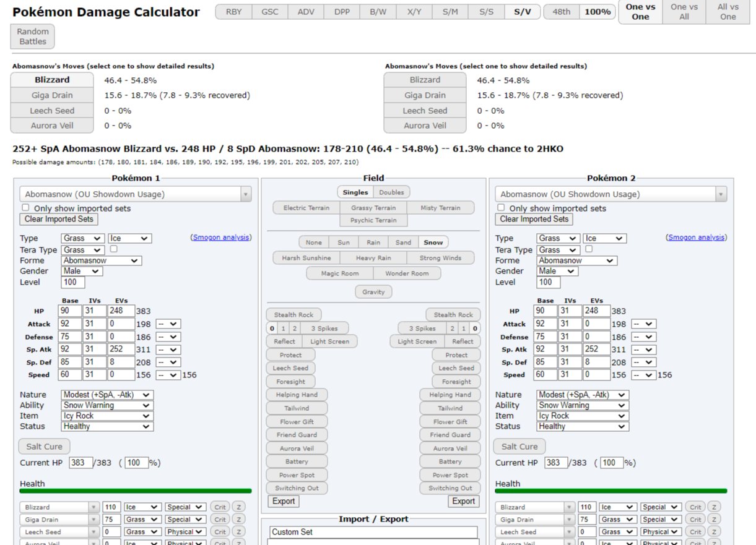The width and height of the screenshot is (756, 545).
Task: Toggle Helping Hand for Pokémon 1's side
Action: click(x=297, y=395)
